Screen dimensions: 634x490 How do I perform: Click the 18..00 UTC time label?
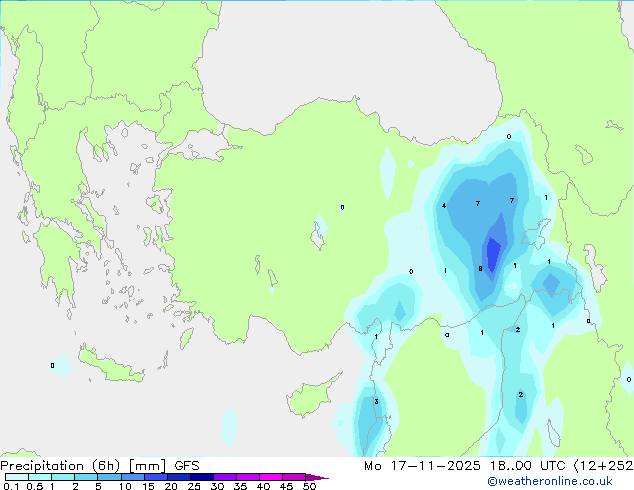click(527, 466)
